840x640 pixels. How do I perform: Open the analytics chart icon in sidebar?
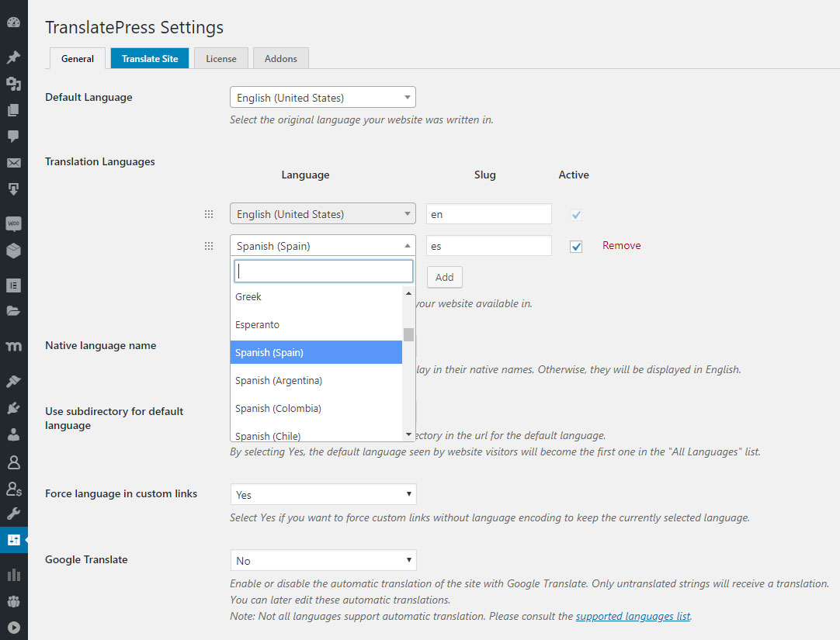[x=14, y=575]
